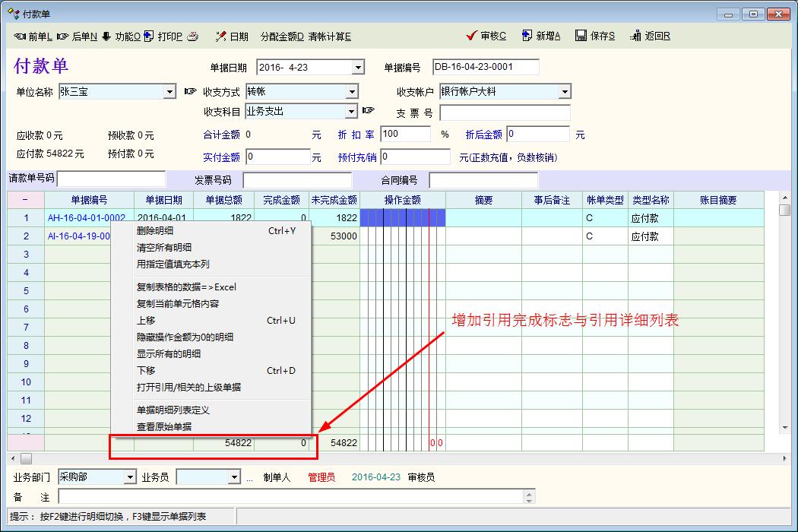Approve the document with 审核 checkmark
The width and height of the screenshot is (798, 532).
(x=472, y=36)
